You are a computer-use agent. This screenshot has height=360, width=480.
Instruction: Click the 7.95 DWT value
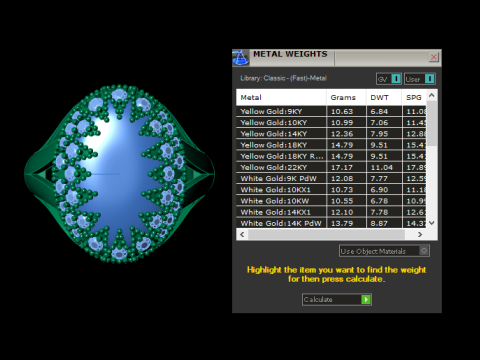[x=379, y=134]
